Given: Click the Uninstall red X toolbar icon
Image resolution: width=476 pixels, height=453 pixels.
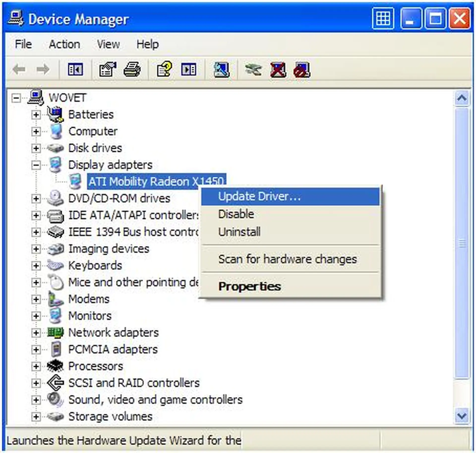Looking at the screenshot, I should pyautogui.click(x=278, y=70).
